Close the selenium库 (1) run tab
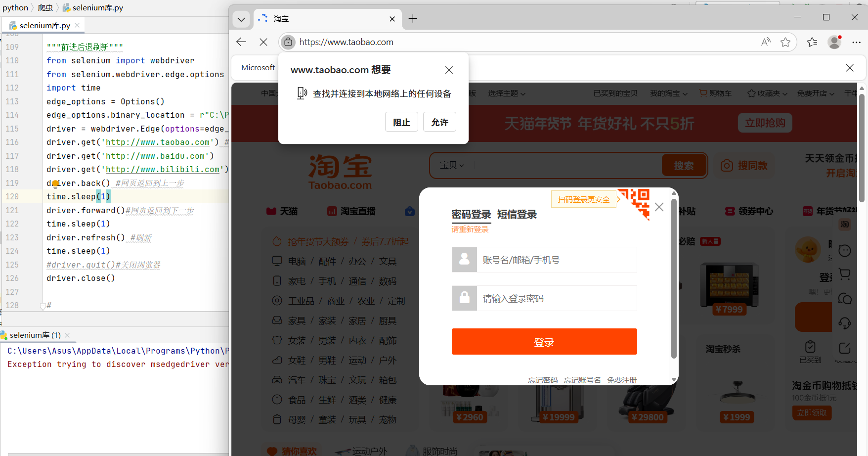The height and width of the screenshot is (456, 868). point(67,335)
